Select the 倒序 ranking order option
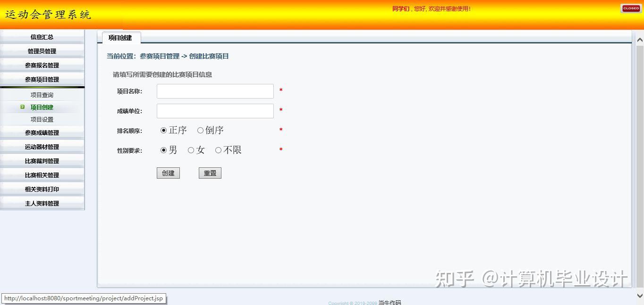Viewport: 644px width, 305px height. [200, 130]
